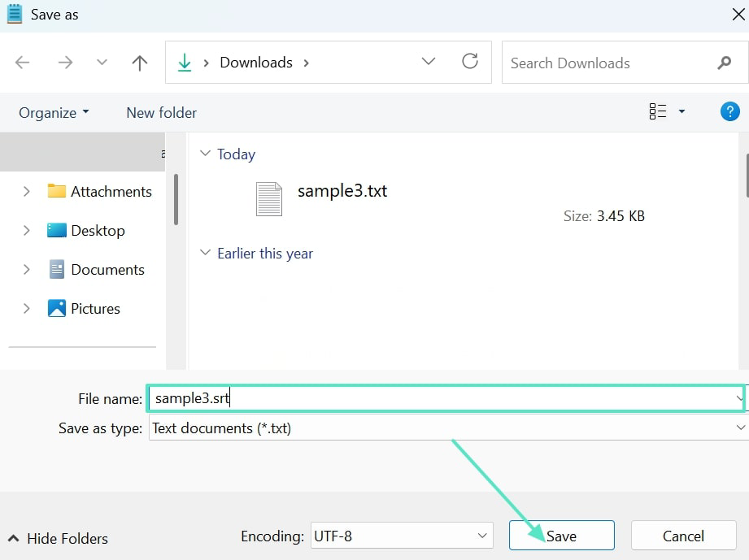Change the view layout icon
This screenshot has width=749, height=560.
tap(658, 111)
